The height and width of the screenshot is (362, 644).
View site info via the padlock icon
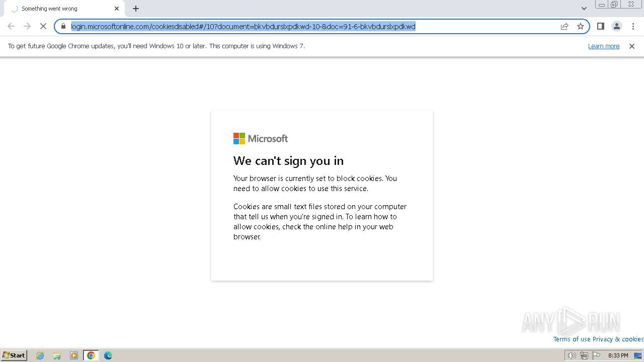(63, 26)
